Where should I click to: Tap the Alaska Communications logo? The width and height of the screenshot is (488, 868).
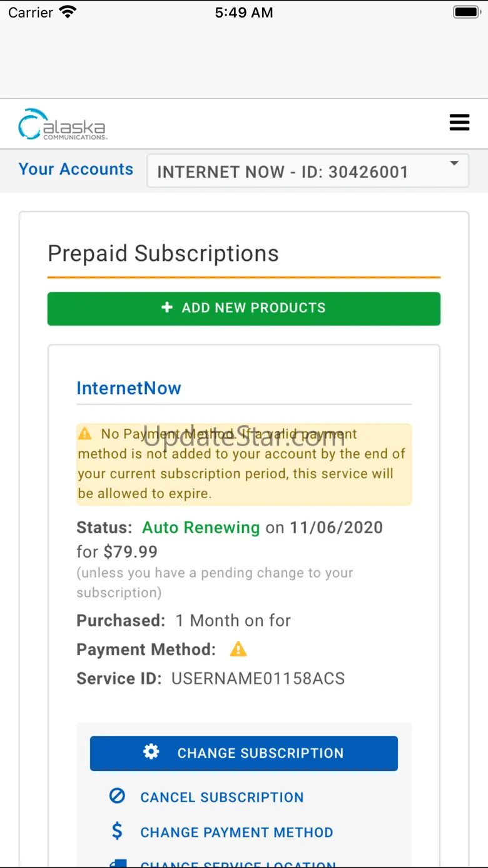tap(63, 124)
